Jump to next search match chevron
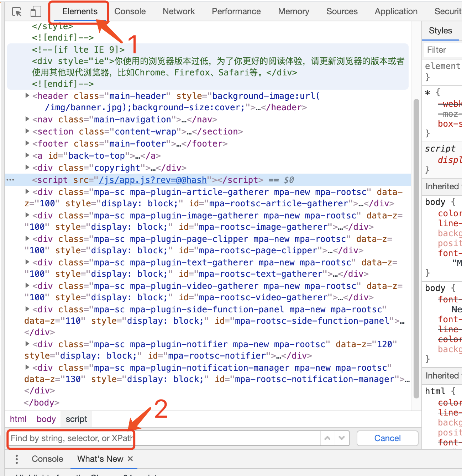 coord(341,438)
